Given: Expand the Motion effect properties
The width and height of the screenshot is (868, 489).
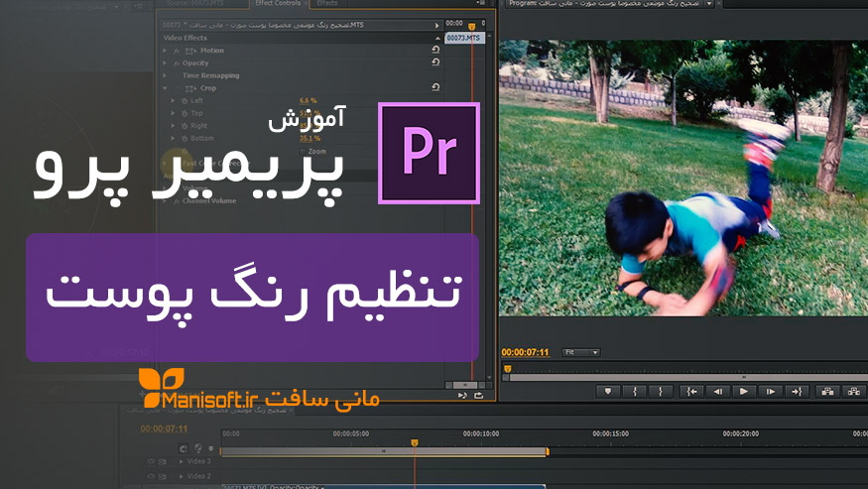Looking at the screenshot, I should tap(165, 51).
